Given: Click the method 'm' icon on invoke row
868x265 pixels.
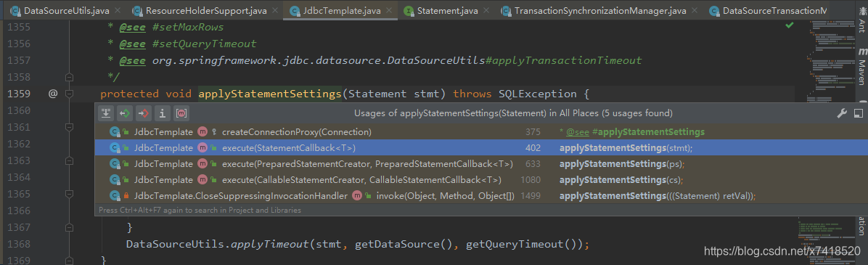Looking at the screenshot, I should (357, 197).
